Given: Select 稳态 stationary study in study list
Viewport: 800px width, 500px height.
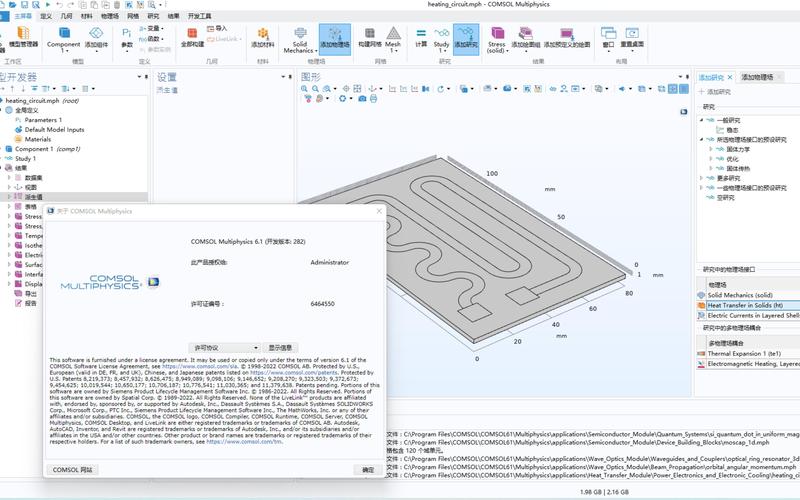Looking at the screenshot, I should 732,130.
